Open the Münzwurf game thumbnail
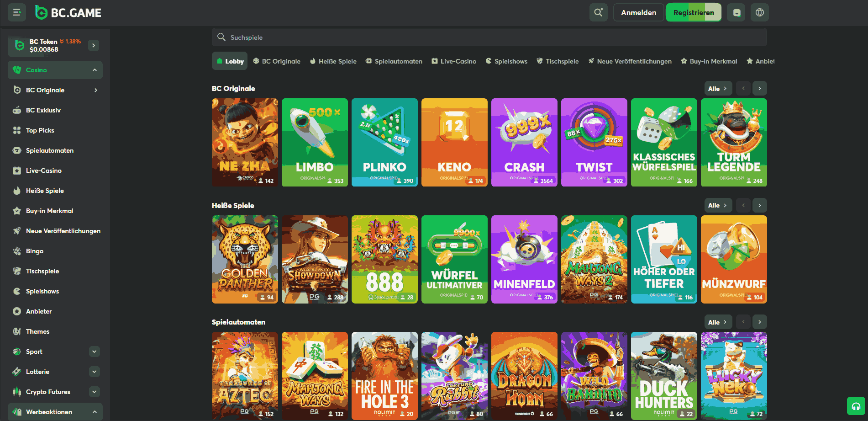Image resolution: width=868 pixels, height=421 pixels. coord(734,259)
